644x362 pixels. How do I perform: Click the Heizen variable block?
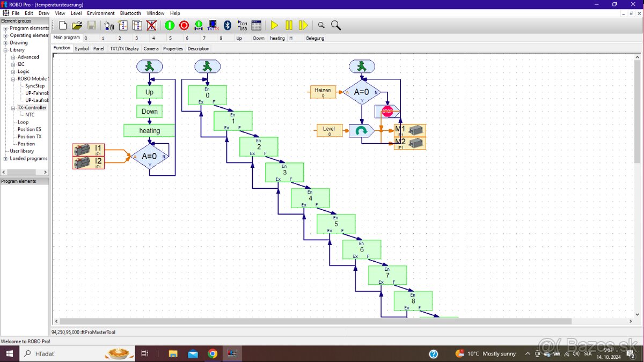323,92
